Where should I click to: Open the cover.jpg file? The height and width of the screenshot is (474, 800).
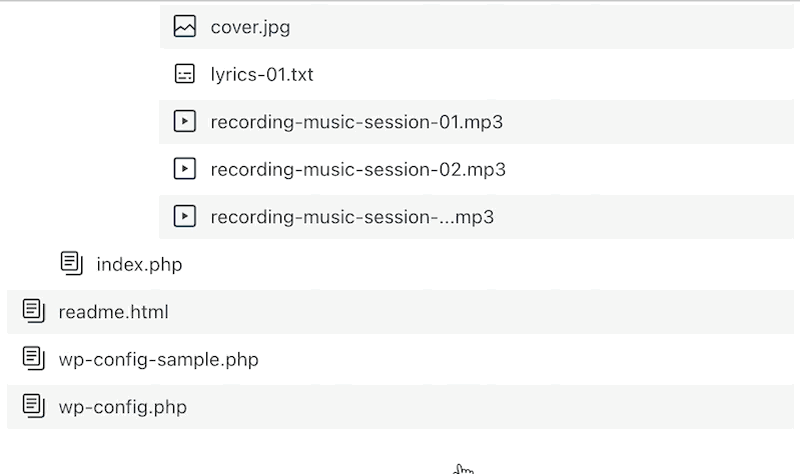coord(250,27)
